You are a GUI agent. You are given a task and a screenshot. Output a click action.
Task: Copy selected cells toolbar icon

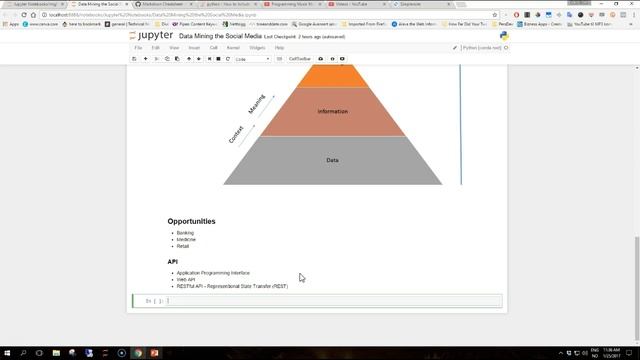tap(167, 59)
